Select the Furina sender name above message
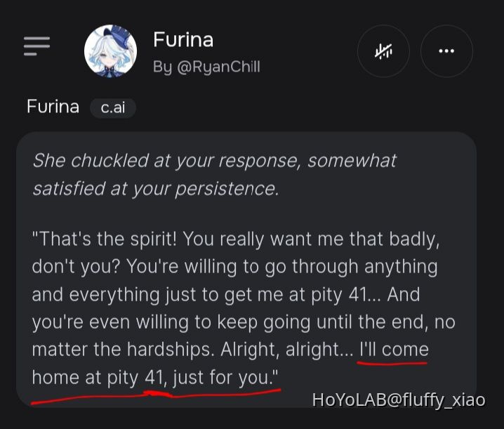This screenshot has height=429, width=504. click(53, 107)
